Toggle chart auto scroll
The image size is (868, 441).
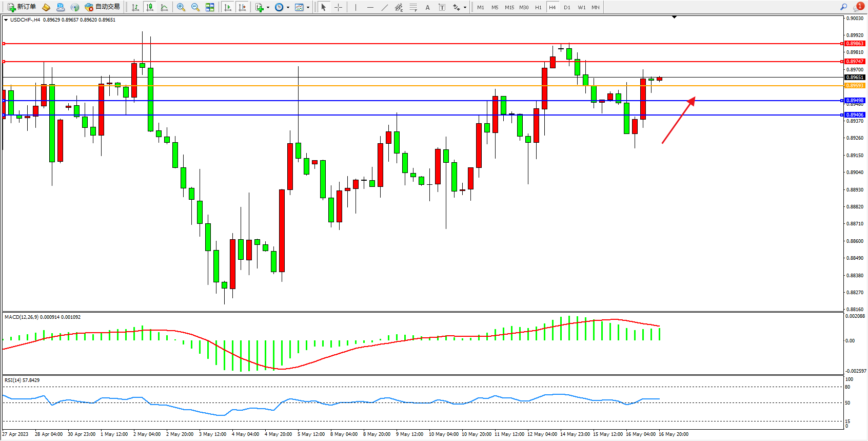click(228, 7)
